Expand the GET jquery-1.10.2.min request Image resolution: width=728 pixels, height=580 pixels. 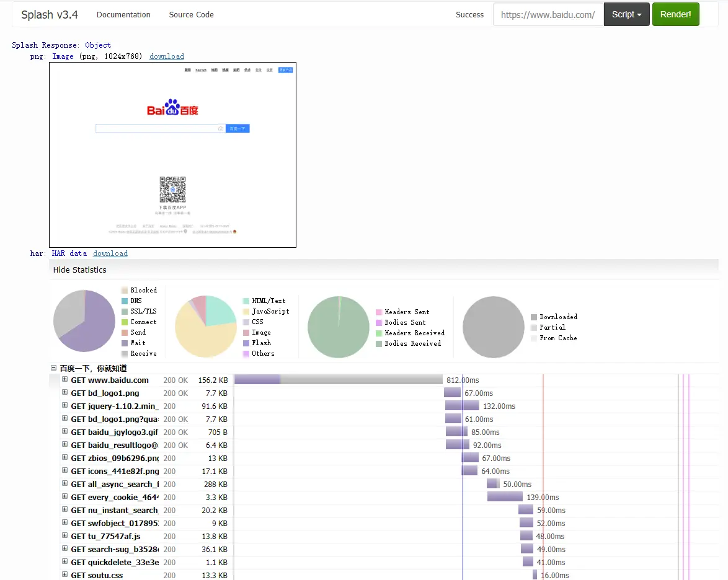[65, 405]
